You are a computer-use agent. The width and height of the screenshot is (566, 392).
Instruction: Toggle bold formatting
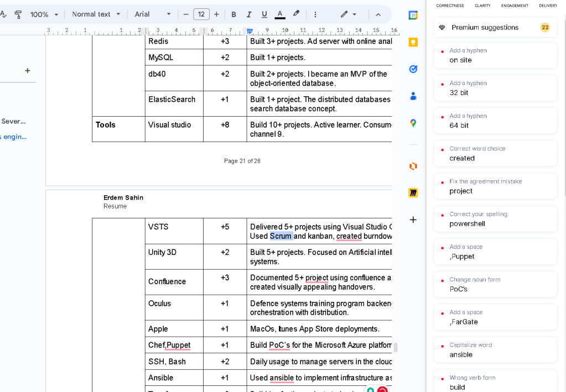click(x=233, y=14)
